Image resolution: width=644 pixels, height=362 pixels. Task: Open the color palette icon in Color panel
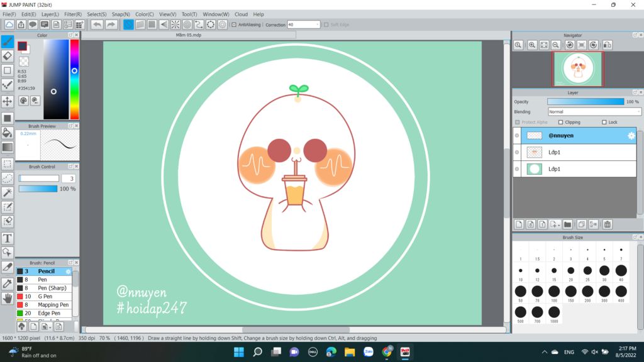coord(23,101)
